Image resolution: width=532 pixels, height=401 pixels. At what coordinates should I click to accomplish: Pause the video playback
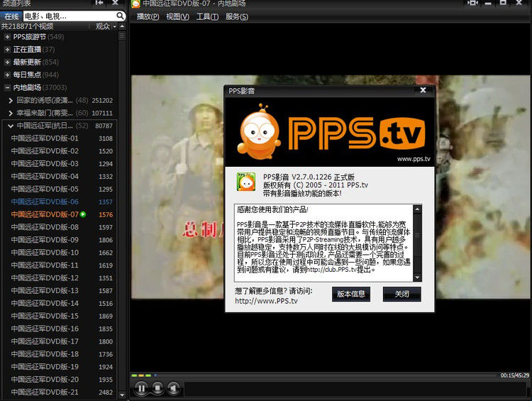[x=141, y=388]
